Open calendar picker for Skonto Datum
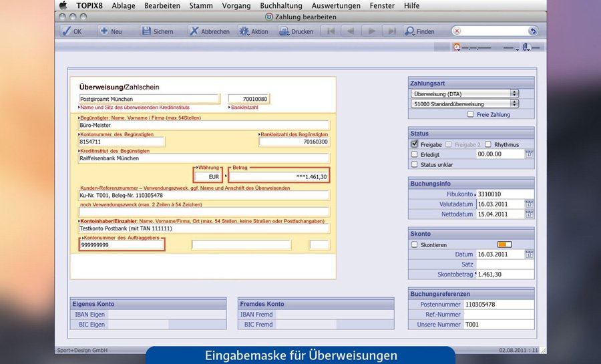Screen dimensions: 601x364 point(530,254)
